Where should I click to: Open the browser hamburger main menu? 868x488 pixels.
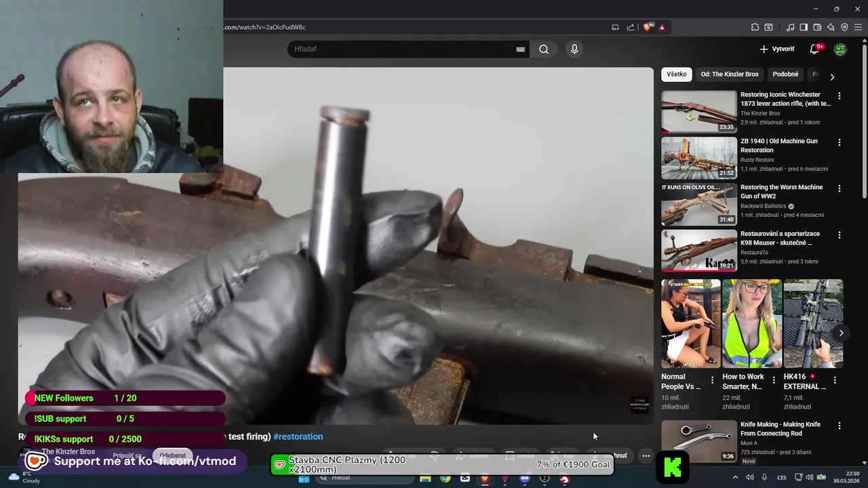tap(858, 27)
